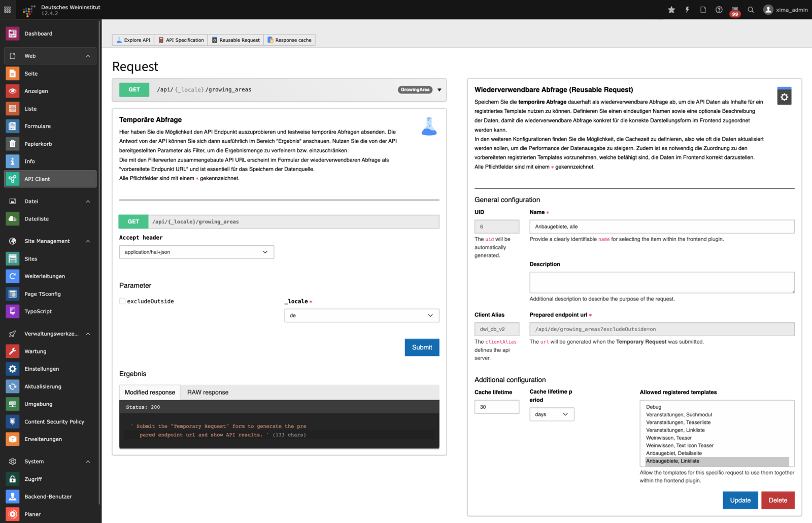The height and width of the screenshot is (523, 812).
Task: Click the Name input field
Action: click(x=661, y=226)
